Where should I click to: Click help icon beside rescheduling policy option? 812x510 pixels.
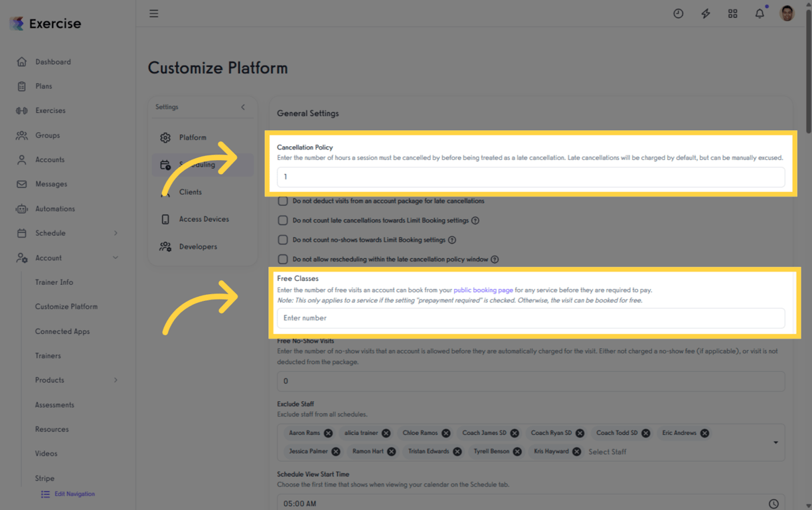[495, 259]
